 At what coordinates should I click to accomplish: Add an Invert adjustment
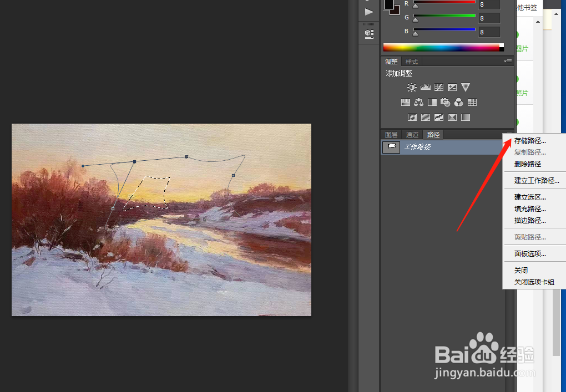point(412,117)
